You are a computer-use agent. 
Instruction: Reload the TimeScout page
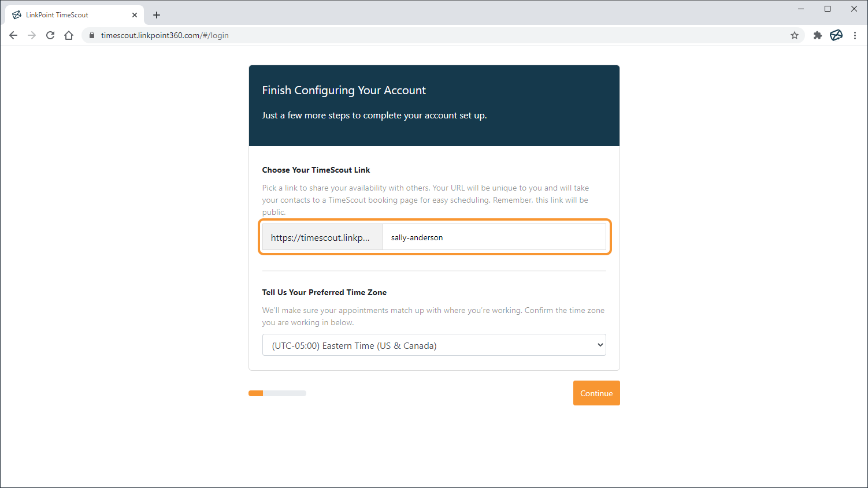(50, 35)
